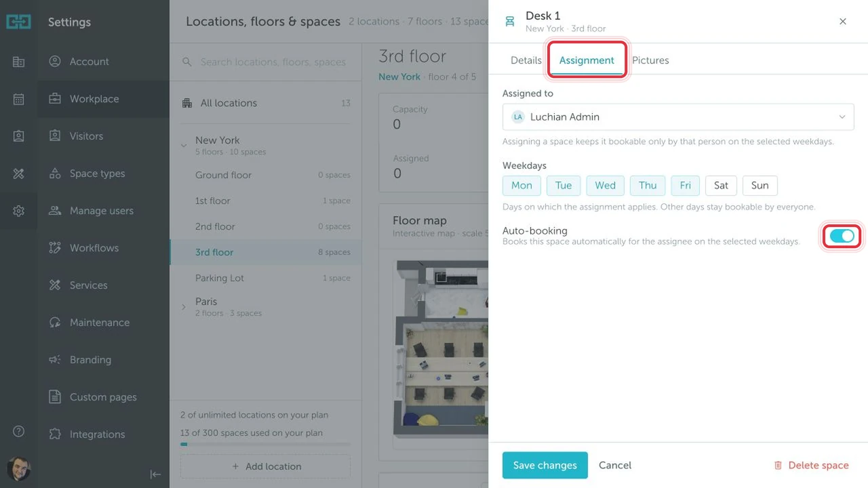This screenshot has height=488, width=868.
Task: Toggle the Mon weekday chip
Action: pos(521,186)
